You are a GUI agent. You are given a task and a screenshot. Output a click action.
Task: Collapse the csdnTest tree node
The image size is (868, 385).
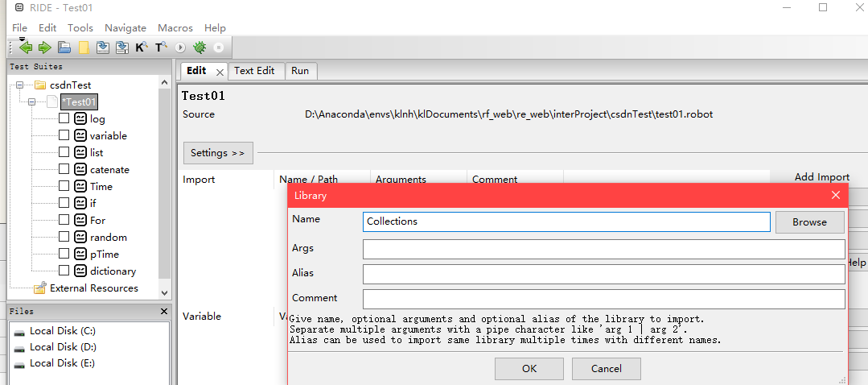click(20, 85)
